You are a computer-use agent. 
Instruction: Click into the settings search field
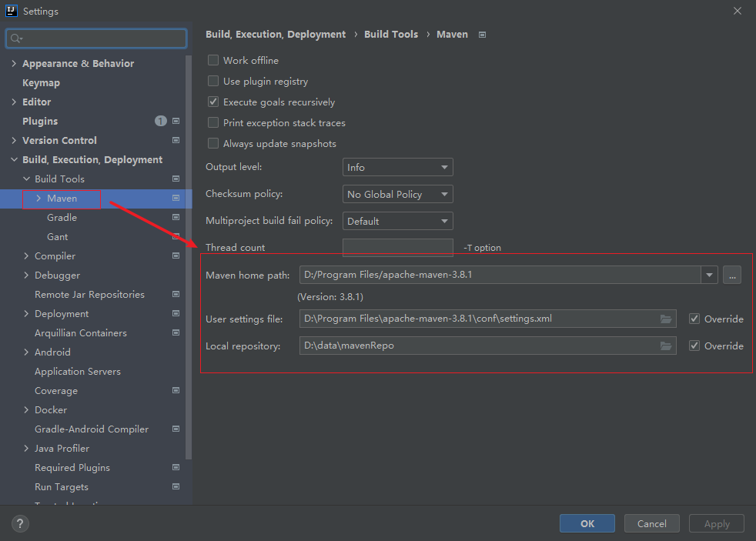[96, 38]
